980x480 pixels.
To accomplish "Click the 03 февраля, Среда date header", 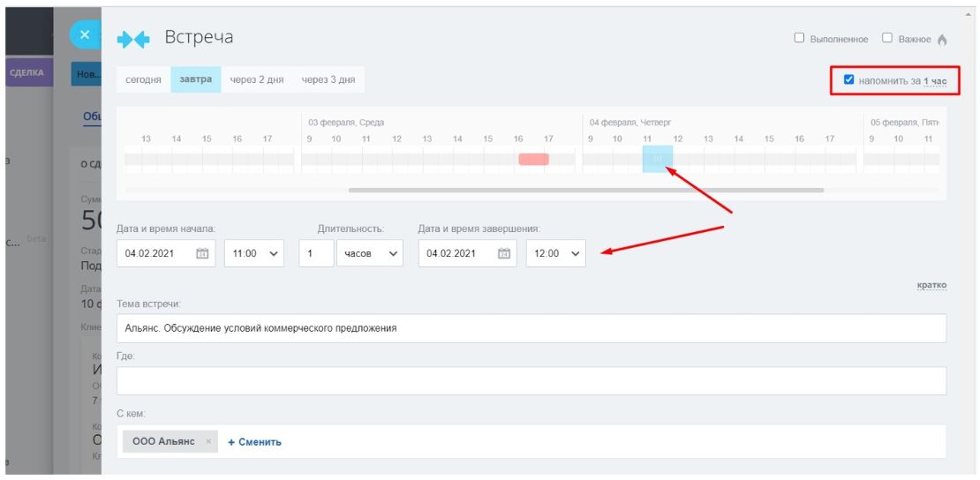I will [346, 124].
